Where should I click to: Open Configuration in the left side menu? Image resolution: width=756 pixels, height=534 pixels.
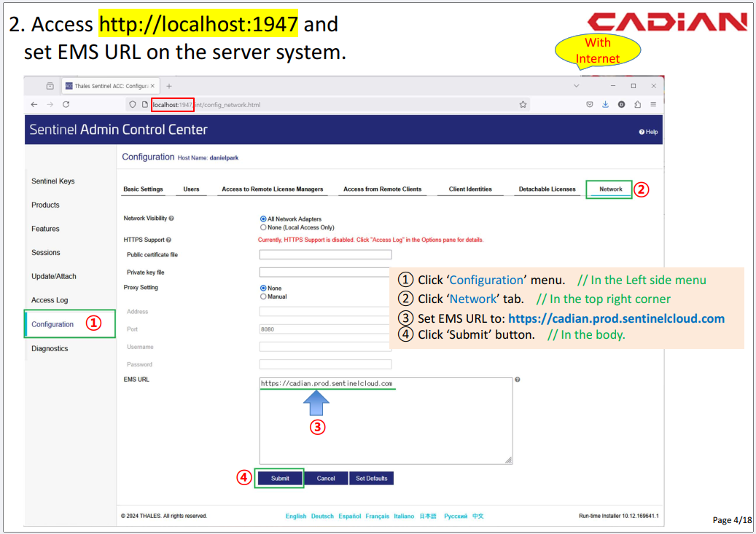pyautogui.click(x=52, y=324)
